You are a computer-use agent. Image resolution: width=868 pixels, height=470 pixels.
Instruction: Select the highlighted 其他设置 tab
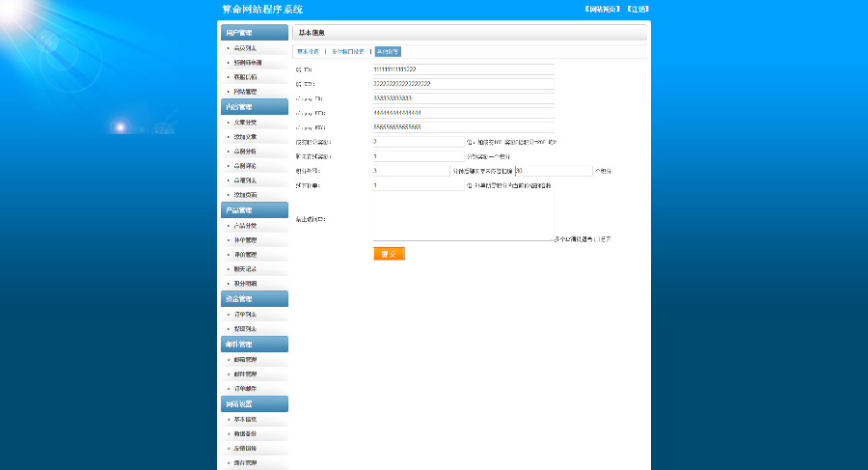pyautogui.click(x=387, y=51)
